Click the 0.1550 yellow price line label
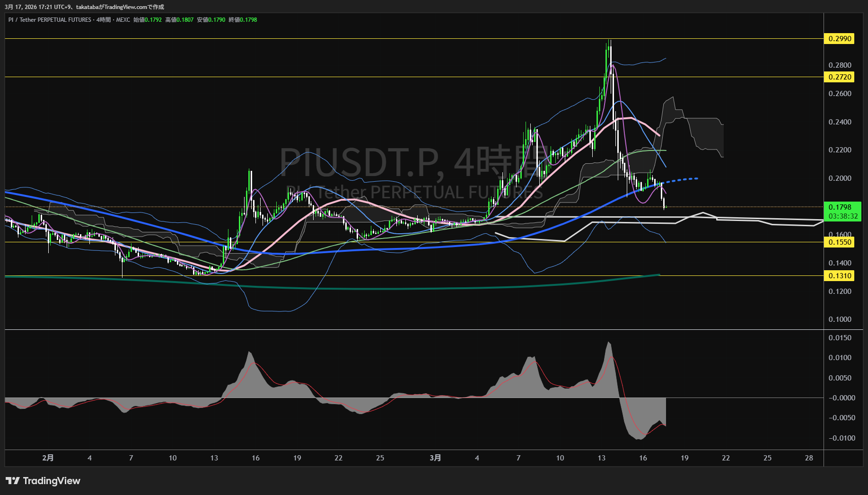The image size is (868, 495). point(839,242)
